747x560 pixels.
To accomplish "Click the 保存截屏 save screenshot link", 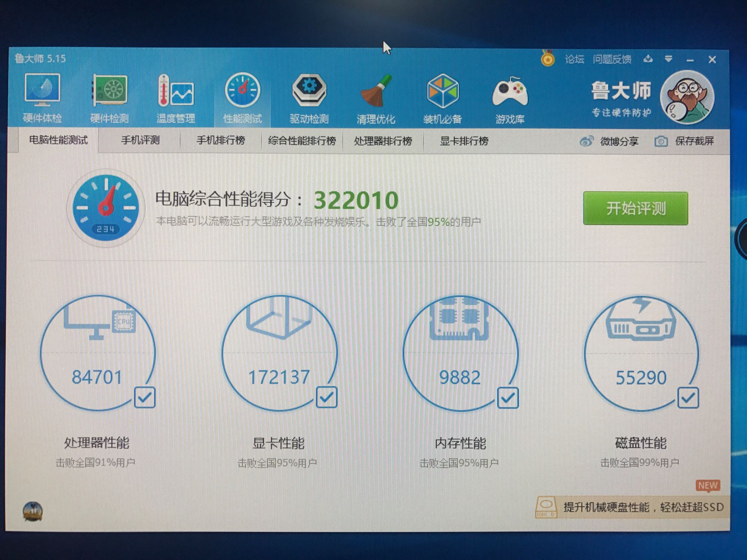I will [x=694, y=141].
